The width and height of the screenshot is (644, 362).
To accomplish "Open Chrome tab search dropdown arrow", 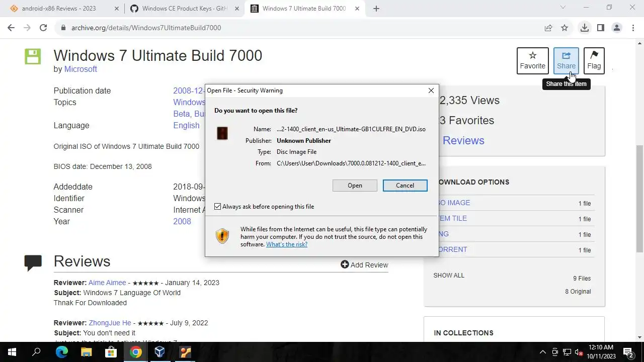I will (x=562, y=8).
